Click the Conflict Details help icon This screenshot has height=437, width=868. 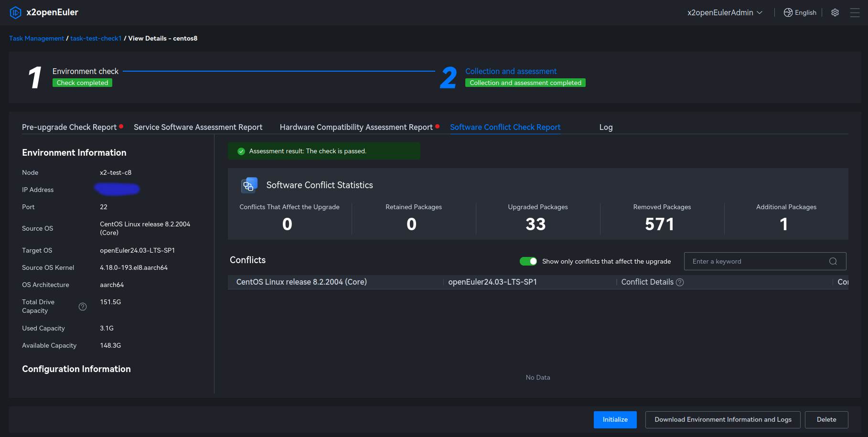680,282
